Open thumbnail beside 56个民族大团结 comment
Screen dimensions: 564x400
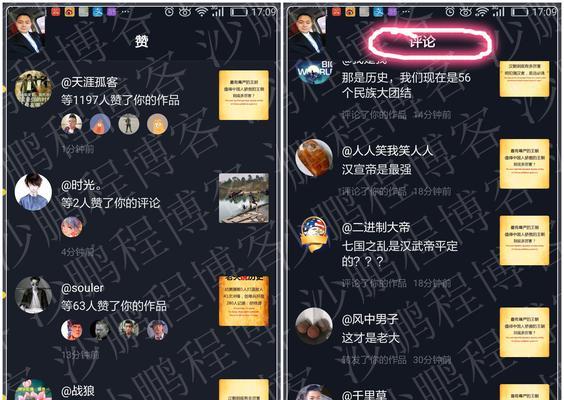coord(524,79)
